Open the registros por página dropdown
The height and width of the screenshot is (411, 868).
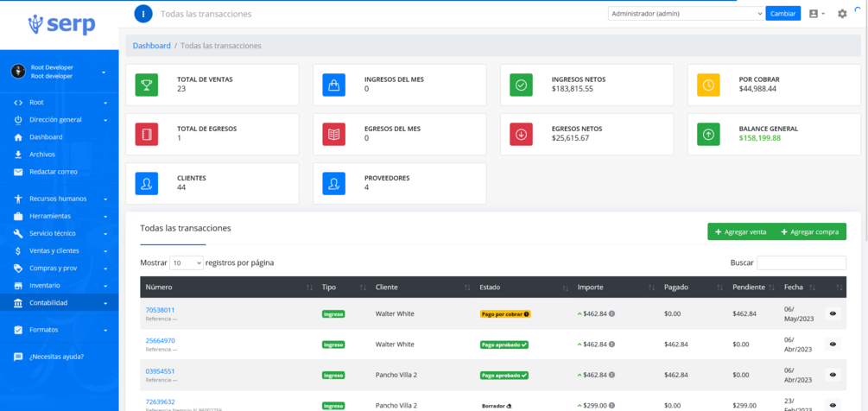pyautogui.click(x=187, y=263)
